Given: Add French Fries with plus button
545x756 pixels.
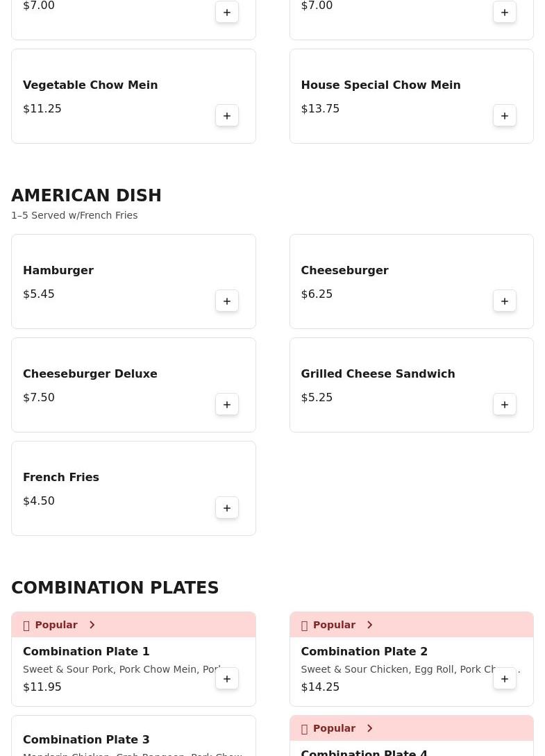Looking at the screenshot, I should click(227, 507).
